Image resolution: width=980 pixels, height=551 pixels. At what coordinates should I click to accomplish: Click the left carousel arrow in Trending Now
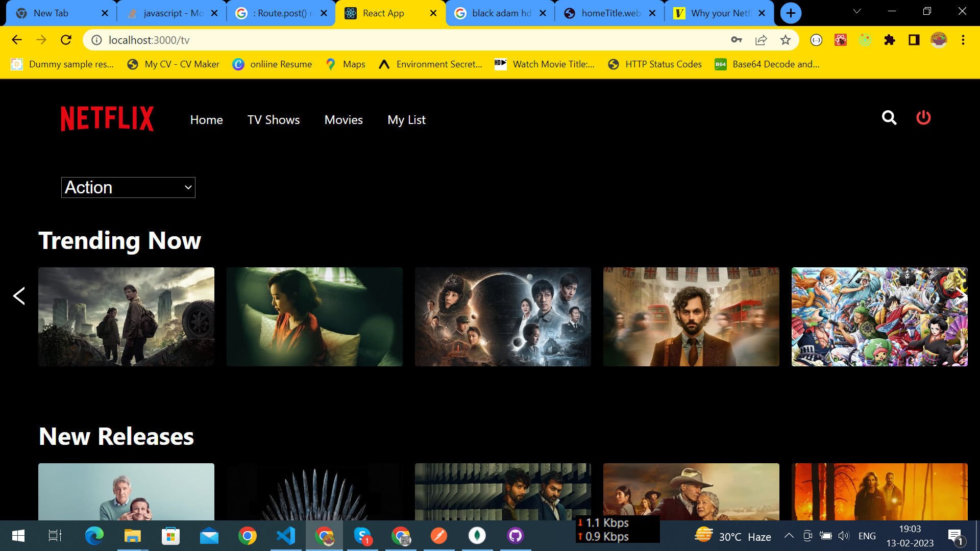19,296
